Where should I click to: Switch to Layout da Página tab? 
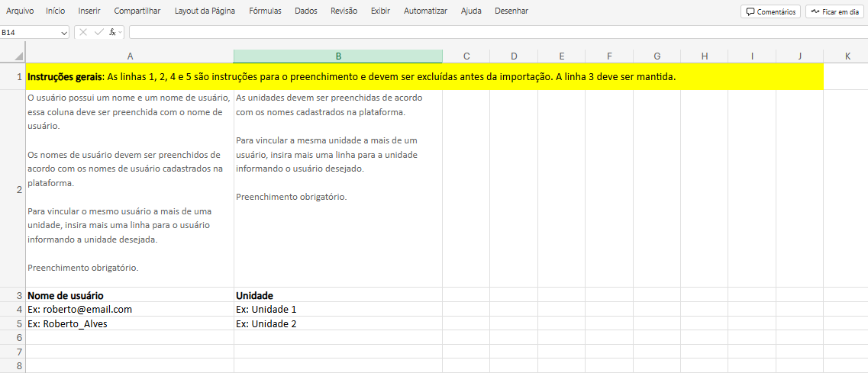tap(205, 11)
